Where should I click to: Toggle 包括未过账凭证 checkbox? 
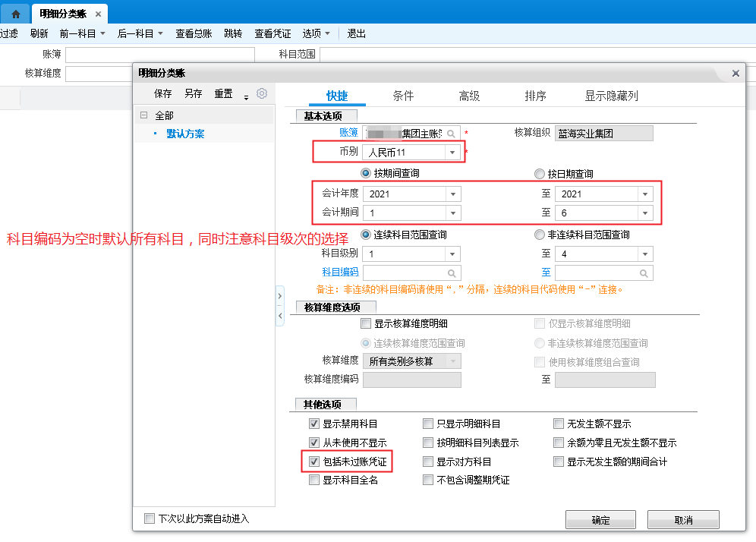tap(314, 462)
